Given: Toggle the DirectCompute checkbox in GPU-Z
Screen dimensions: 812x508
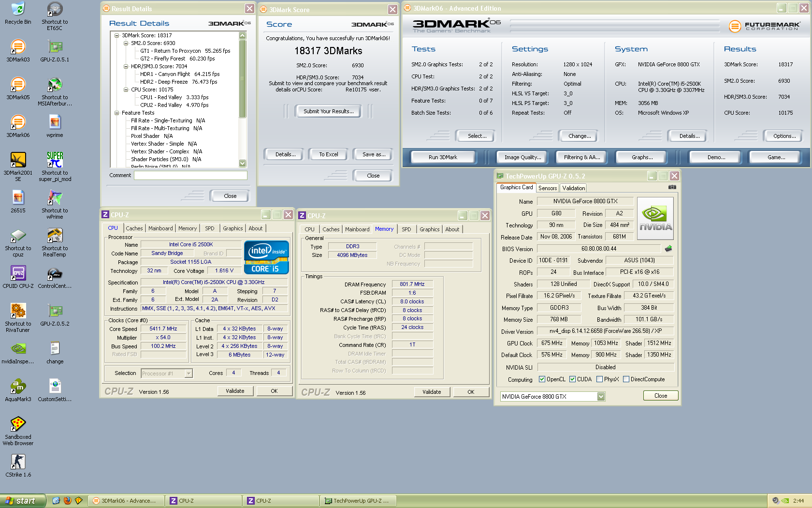Looking at the screenshot, I should (626, 379).
